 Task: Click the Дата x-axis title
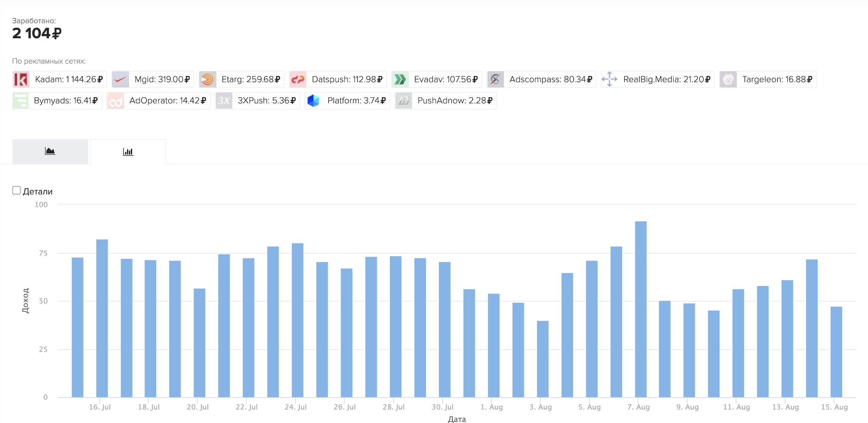pos(457,419)
